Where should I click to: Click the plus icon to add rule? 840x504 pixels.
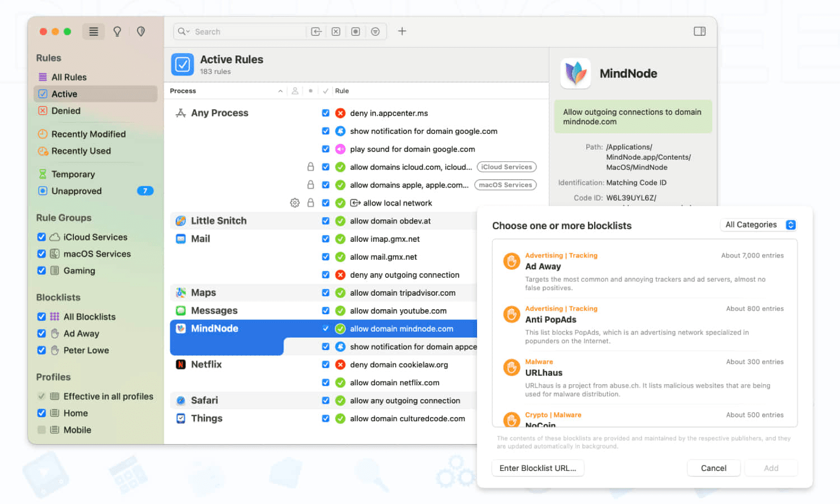tap(402, 31)
